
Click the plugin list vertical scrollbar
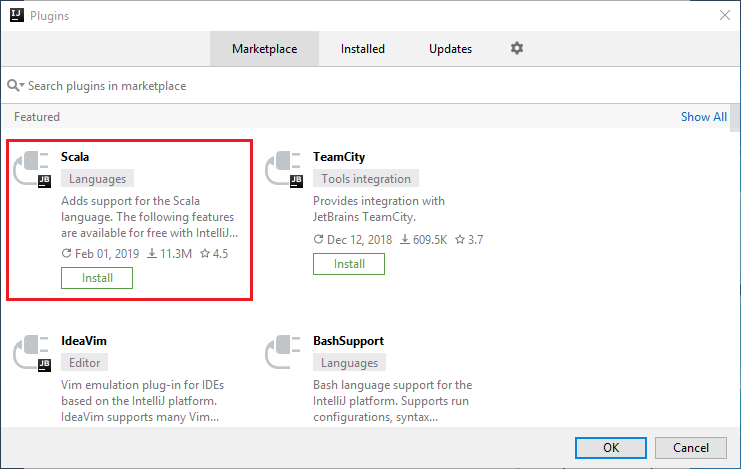point(734,118)
